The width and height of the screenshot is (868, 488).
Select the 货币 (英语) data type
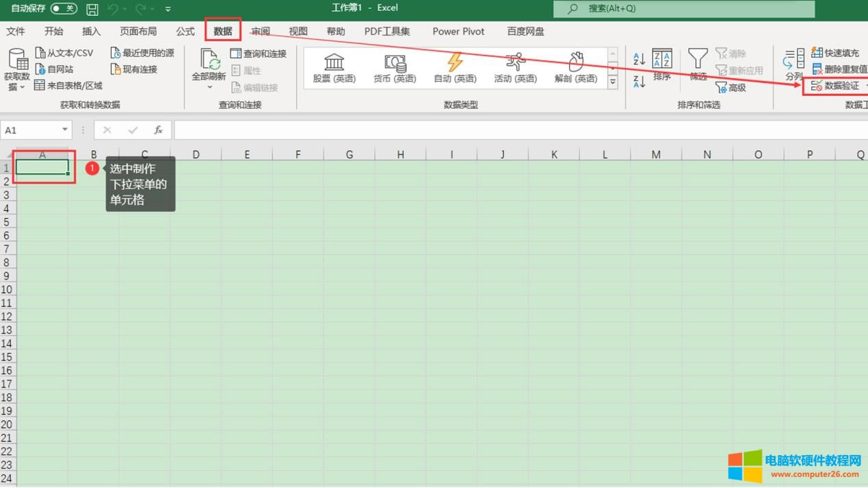pos(394,65)
